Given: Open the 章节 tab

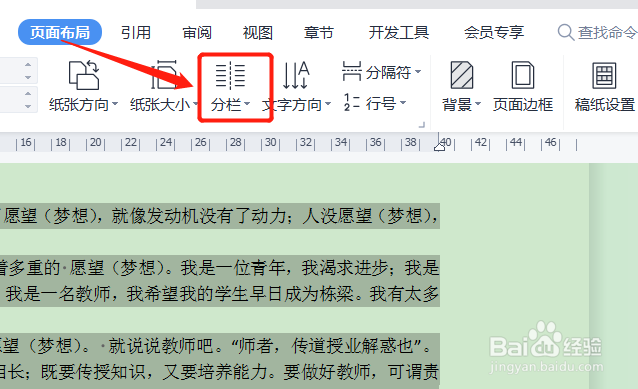Looking at the screenshot, I should click(x=319, y=33).
